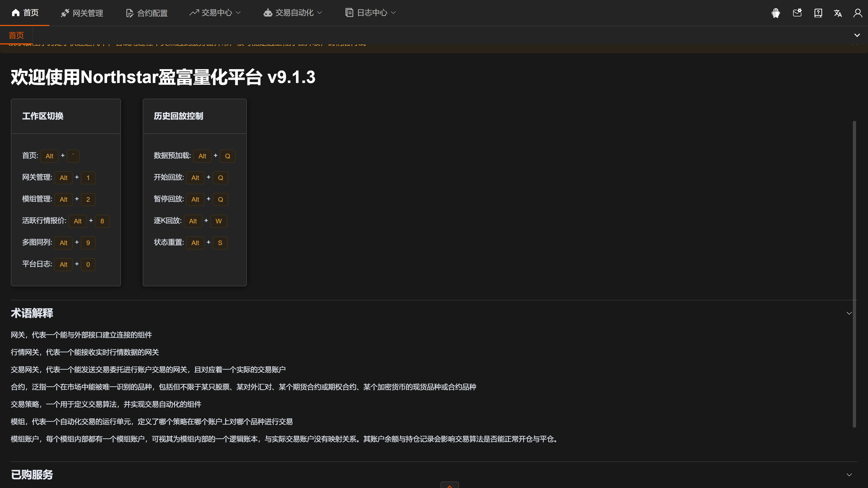Click the Alt key in 模组管理 row
868x488 pixels.
[63, 199]
